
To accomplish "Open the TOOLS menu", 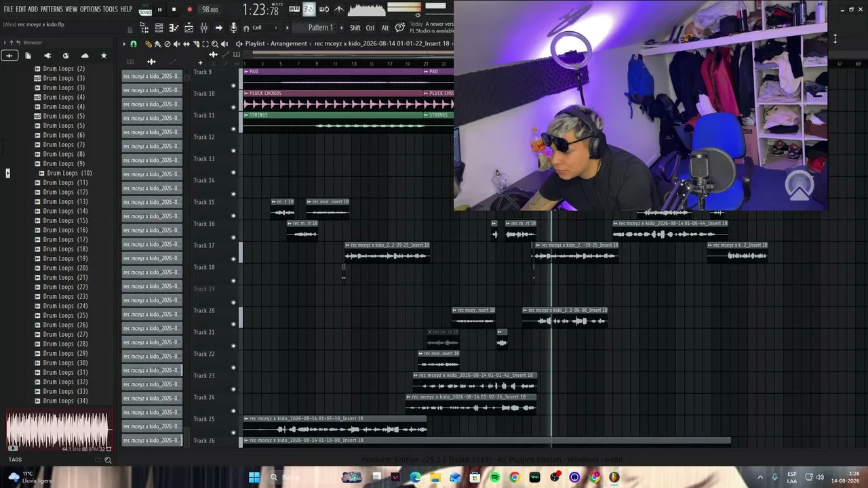I will click(x=111, y=9).
